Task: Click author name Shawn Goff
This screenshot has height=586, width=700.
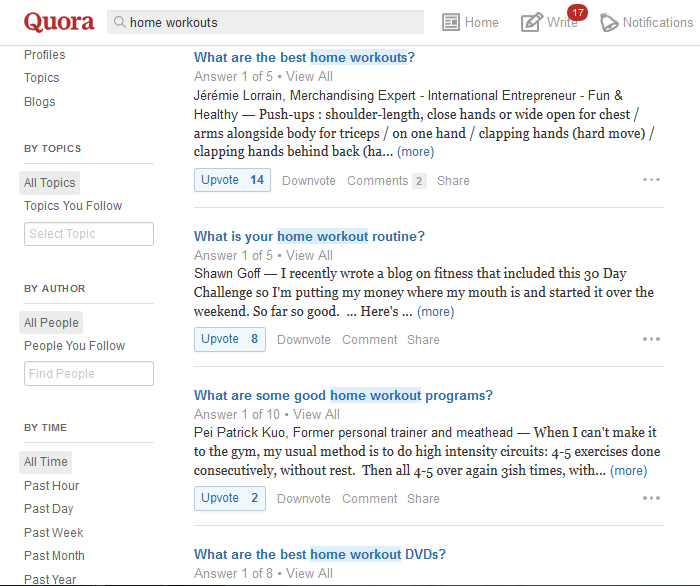Action: [x=227, y=273]
